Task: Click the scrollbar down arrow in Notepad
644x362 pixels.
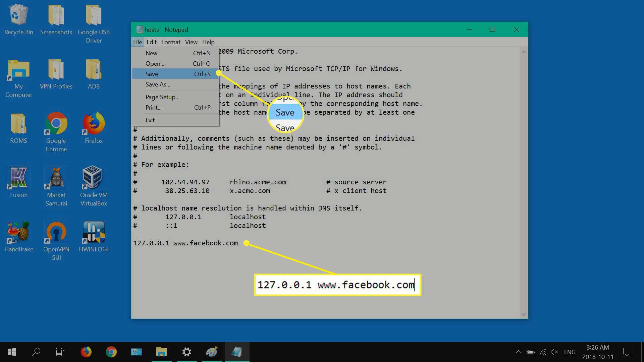Action: 523,314
